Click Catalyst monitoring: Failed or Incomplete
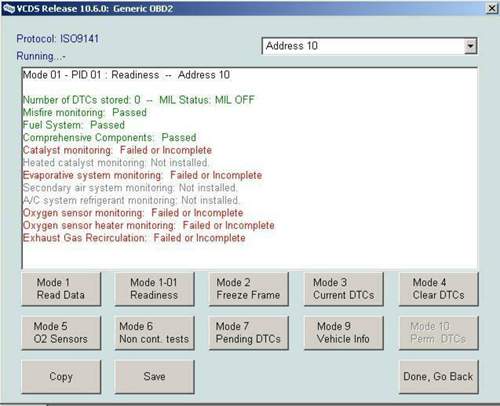 [x=117, y=150]
